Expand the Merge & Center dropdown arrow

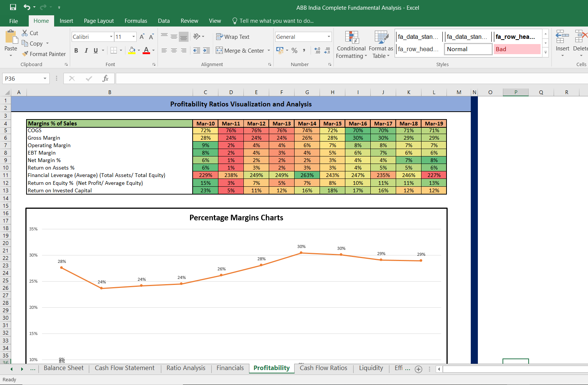269,50
